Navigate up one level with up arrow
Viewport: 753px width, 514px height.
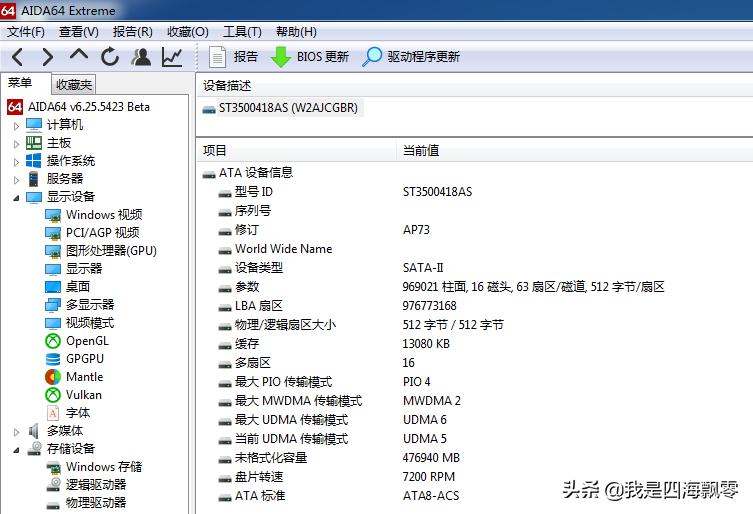pyautogui.click(x=78, y=55)
